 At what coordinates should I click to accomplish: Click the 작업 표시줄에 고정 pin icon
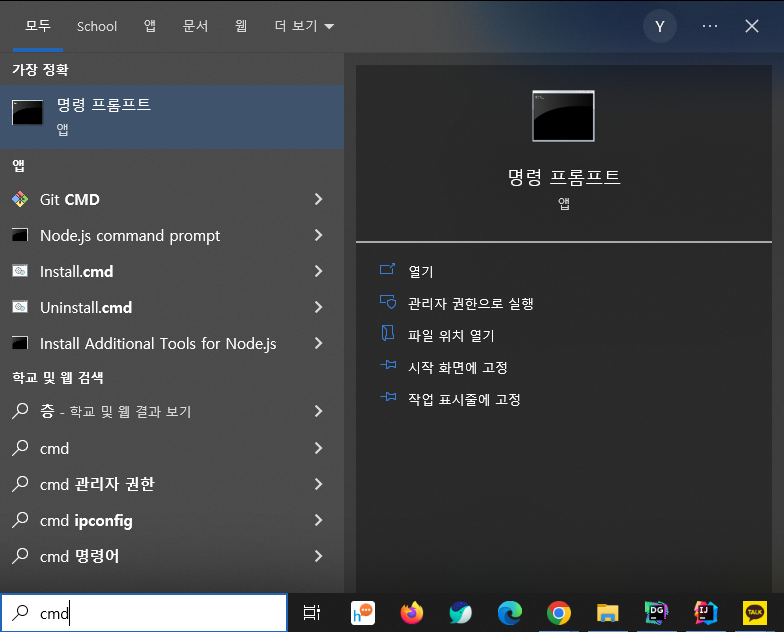coord(388,397)
